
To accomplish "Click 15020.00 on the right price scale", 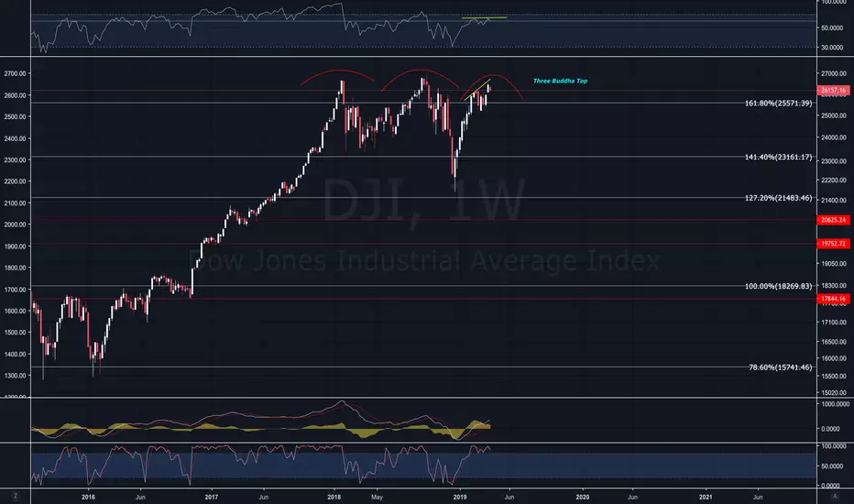I will click(x=833, y=392).
